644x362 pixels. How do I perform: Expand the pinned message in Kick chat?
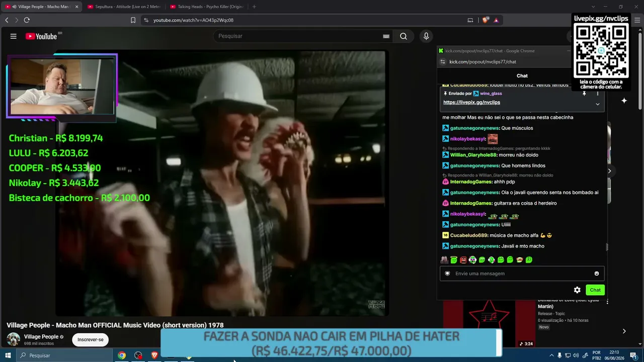coord(598,104)
